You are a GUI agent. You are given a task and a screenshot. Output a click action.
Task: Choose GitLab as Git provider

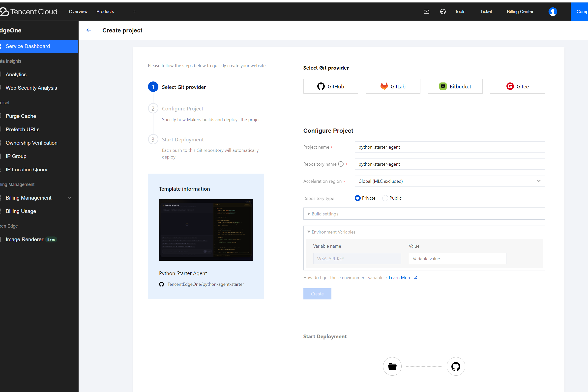click(x=393, y=86)
